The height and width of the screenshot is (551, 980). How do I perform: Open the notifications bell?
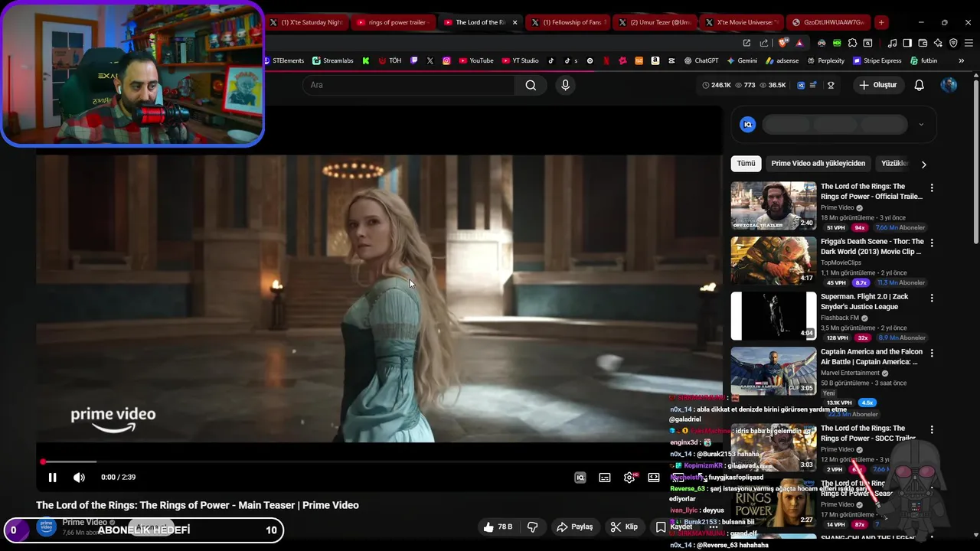click(x=919, y=85)
